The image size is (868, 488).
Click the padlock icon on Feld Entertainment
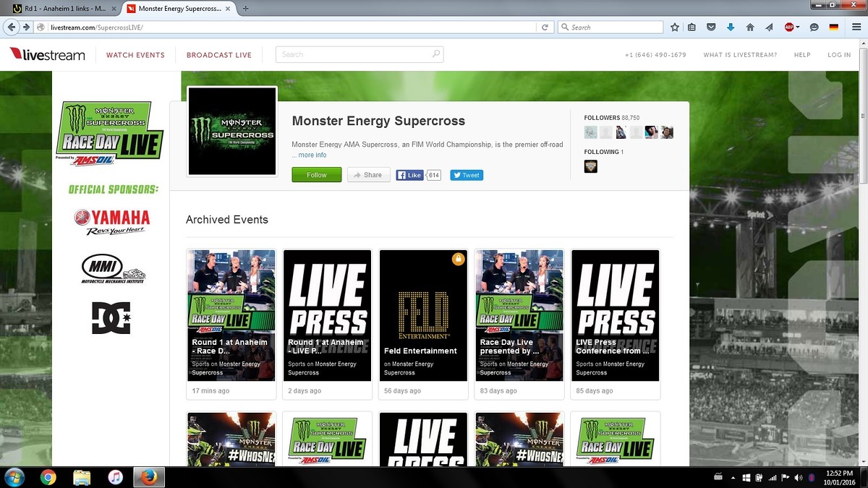click(x=458, y=259)
